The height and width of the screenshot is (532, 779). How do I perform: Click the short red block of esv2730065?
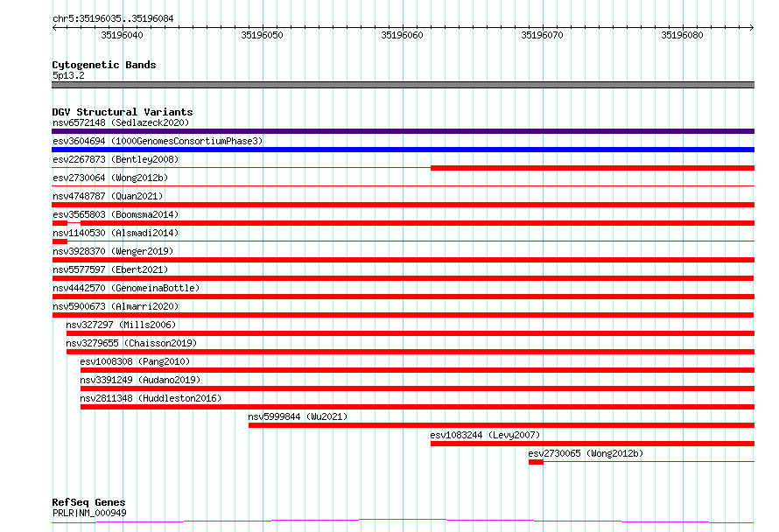click(x=536, y=462)
